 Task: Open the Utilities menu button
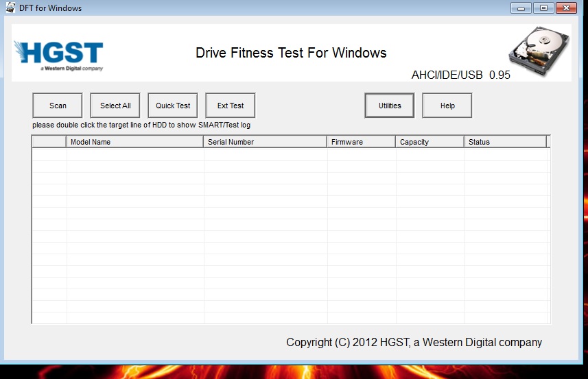coord(390,106)
